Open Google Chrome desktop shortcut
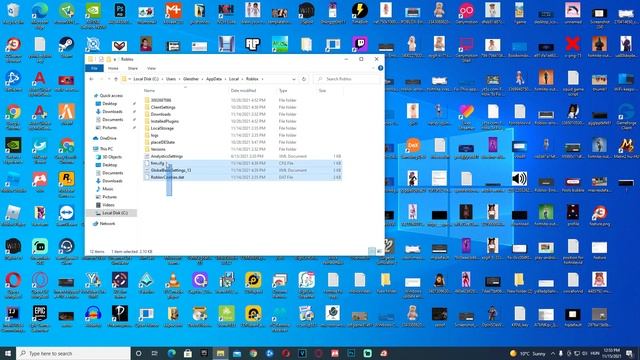Viewport: 640px width, 360px height. [13, 114]
